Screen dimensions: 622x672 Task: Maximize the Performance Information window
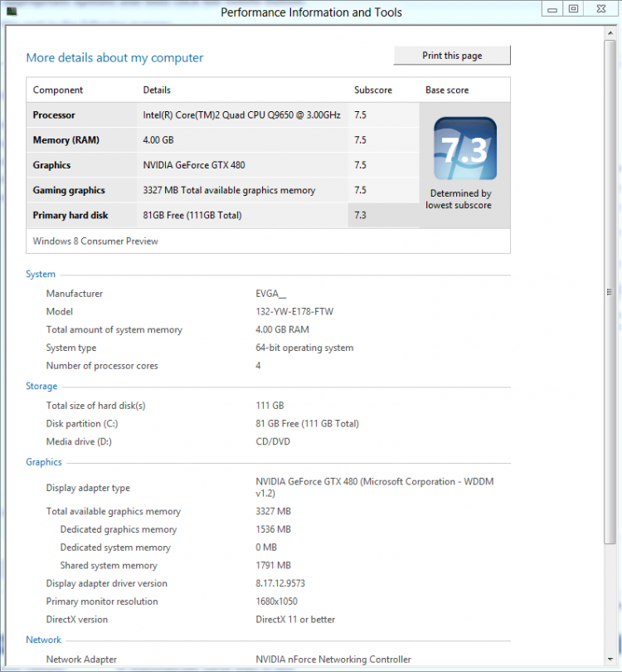coord(573,8)
